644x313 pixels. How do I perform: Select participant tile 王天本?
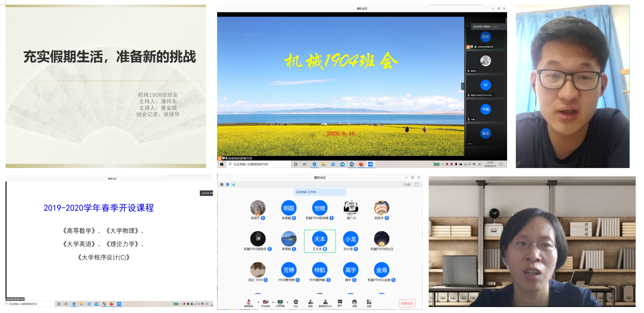coord(319,241)
